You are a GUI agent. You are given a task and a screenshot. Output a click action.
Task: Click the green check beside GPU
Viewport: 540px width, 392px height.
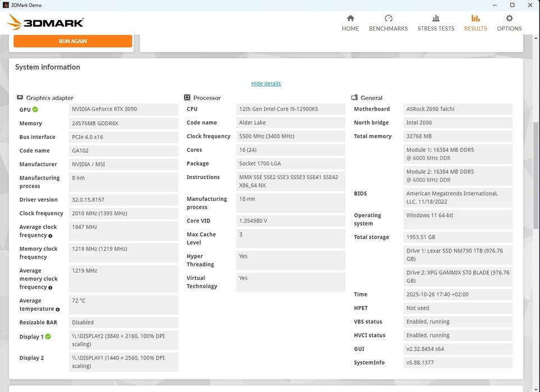pos(35,109)
